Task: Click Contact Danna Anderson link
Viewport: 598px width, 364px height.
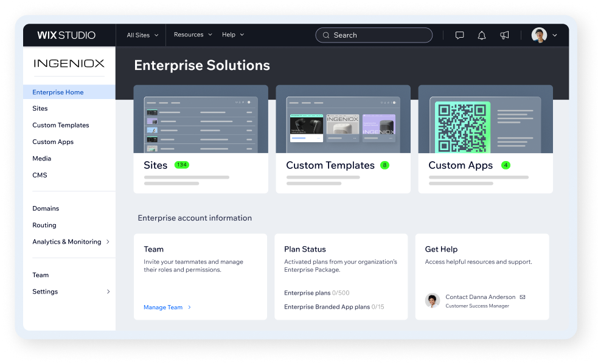Action: pyautogui.click(x=480, y=297)
